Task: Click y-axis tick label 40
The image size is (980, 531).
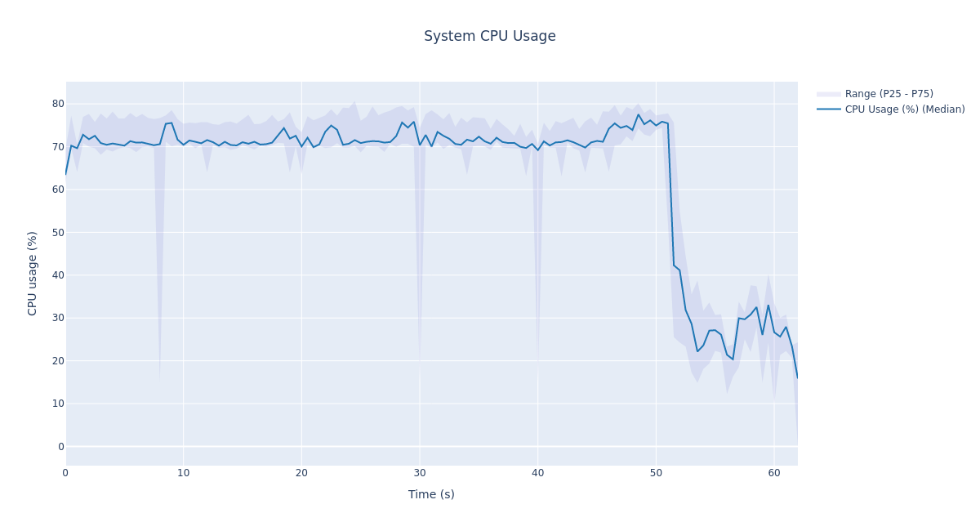Action: point(58,275)
